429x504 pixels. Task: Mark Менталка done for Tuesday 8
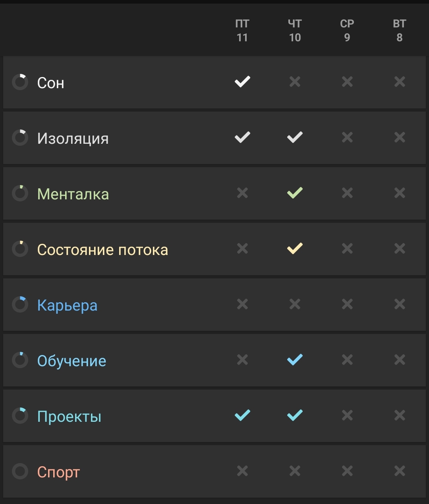point(400,193)
